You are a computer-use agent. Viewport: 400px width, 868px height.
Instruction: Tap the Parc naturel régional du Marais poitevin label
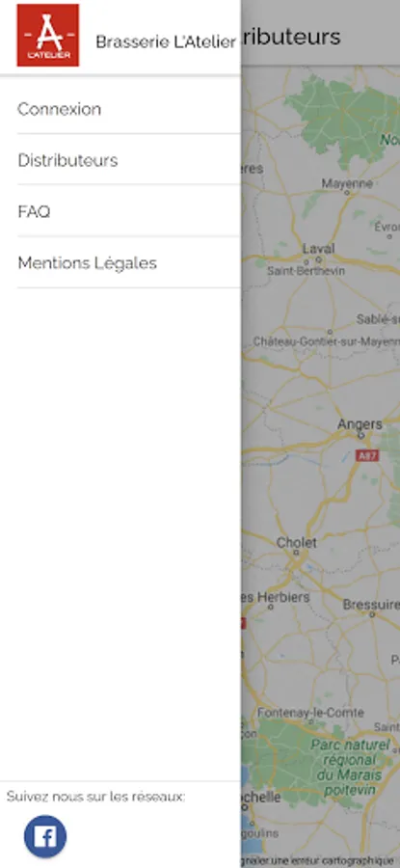coord(350,768)
